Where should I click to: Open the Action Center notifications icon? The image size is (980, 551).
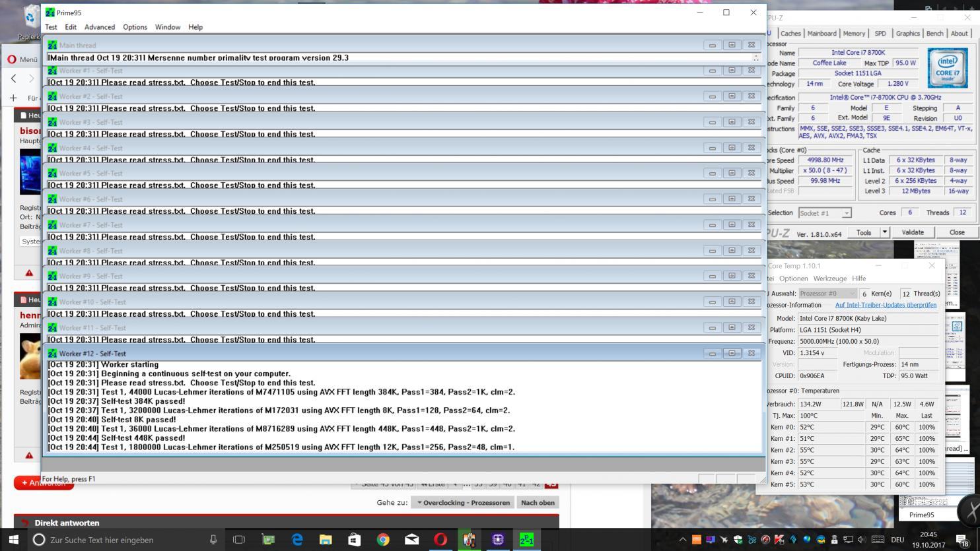pos(962,540)
